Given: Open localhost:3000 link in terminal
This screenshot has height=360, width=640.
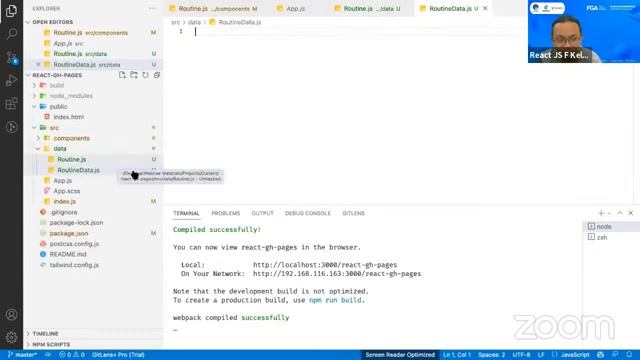Looking at the screenshot, I should tap(325, 265).
